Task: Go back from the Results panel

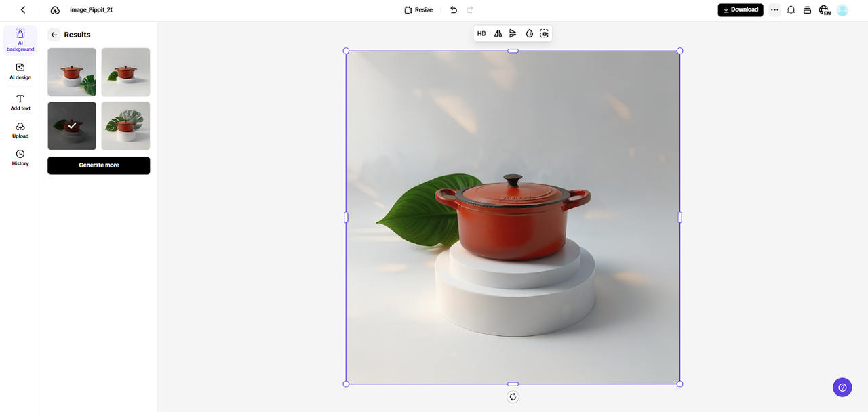Action: [54, 35]
